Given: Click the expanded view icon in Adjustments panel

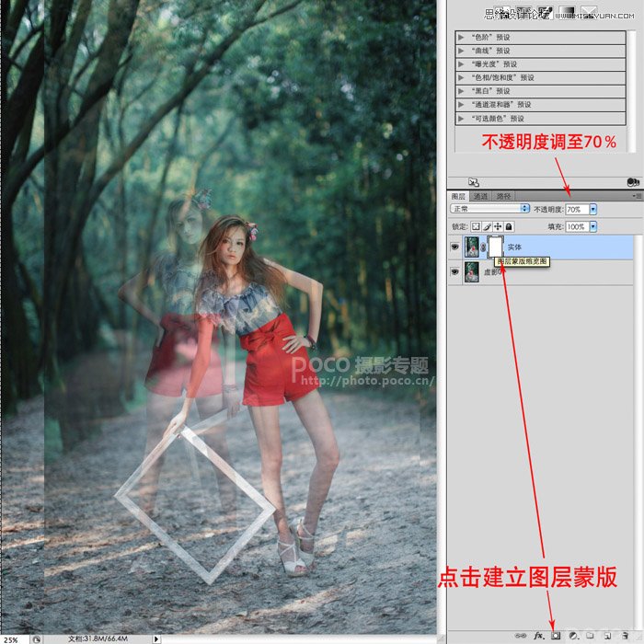Looking at the screenshot, I should [474, 182].
